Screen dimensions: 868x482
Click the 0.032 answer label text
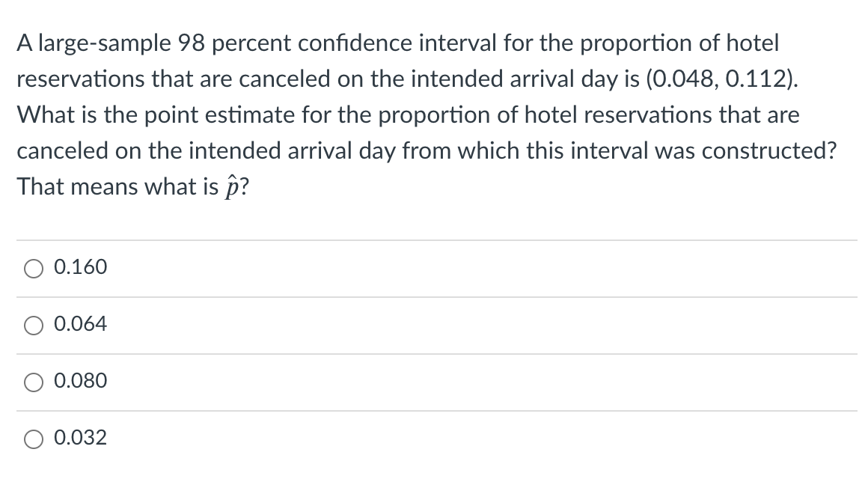(81, 438)
